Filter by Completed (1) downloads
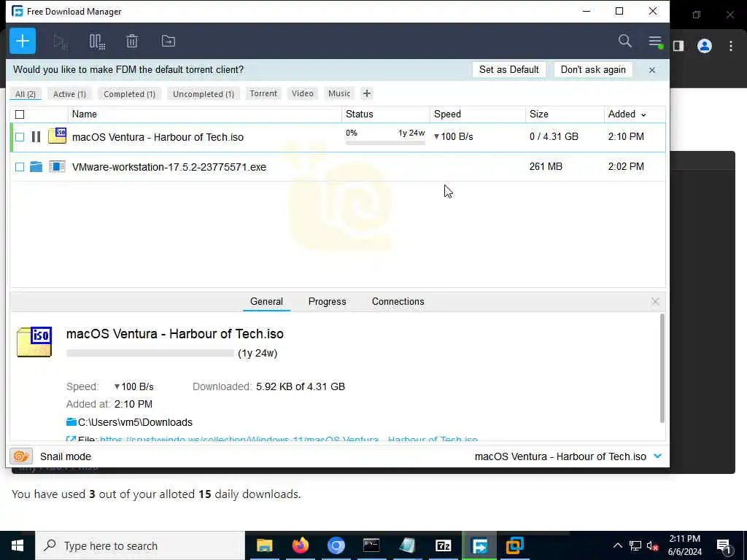747x560 pixels. point(130,94)
